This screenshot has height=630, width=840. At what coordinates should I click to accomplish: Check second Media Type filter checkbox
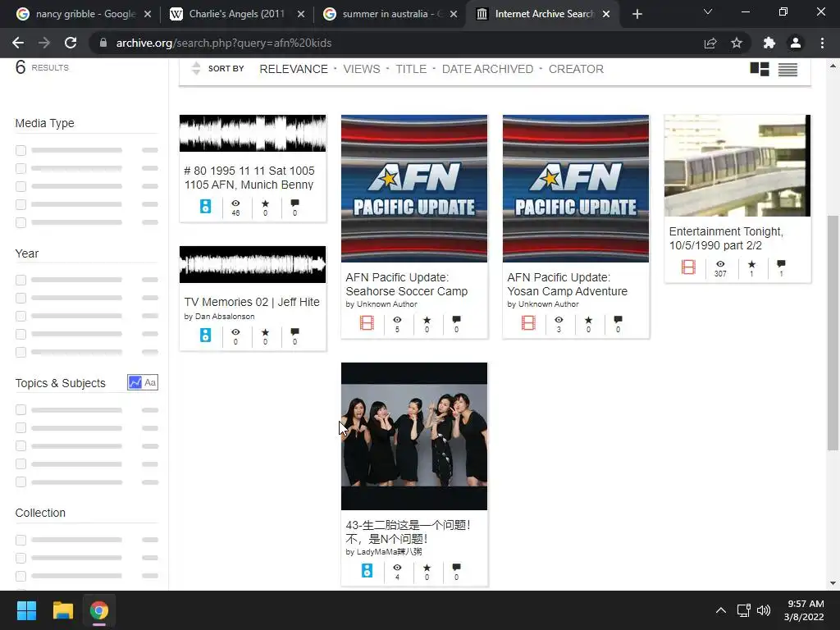pos(21,168)
